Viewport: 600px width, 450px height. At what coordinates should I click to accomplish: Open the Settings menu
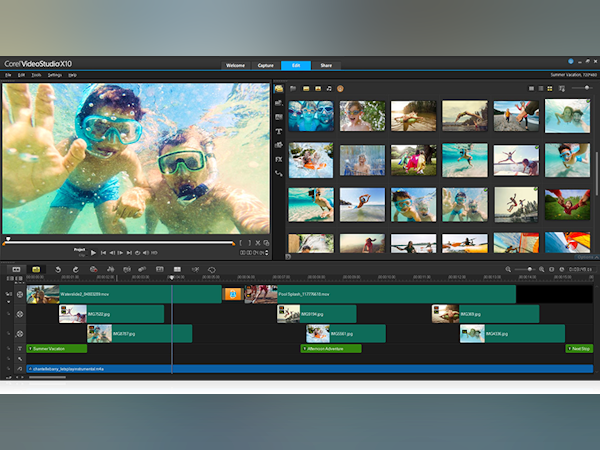[x=55, y=75]
